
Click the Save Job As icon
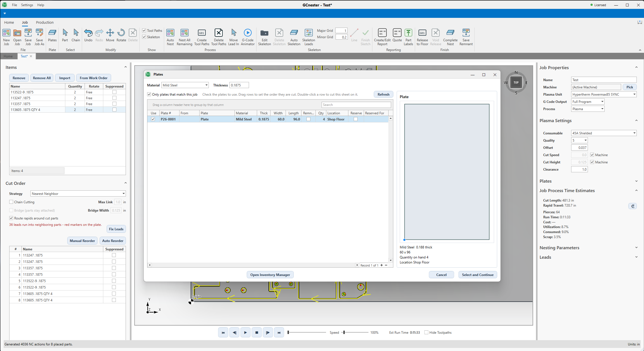coord(39,37)
